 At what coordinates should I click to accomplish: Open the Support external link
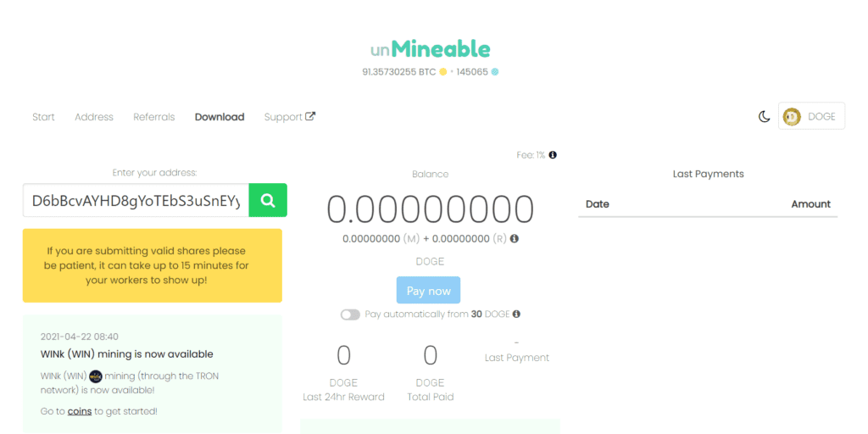[x=289, y=117]
